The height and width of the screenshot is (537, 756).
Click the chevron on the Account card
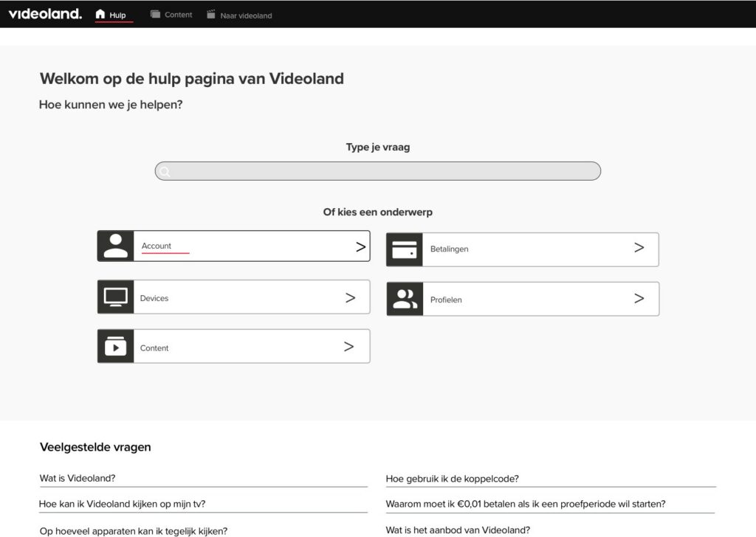pos(360,247)
